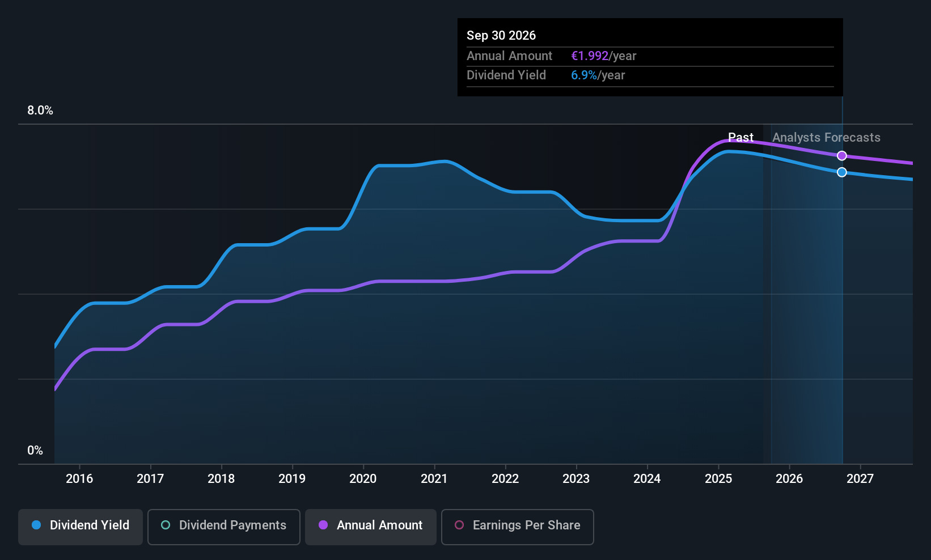Click the Sep 30 2026 tooltip date heading

pyautogui.click(x=501, y=35)
